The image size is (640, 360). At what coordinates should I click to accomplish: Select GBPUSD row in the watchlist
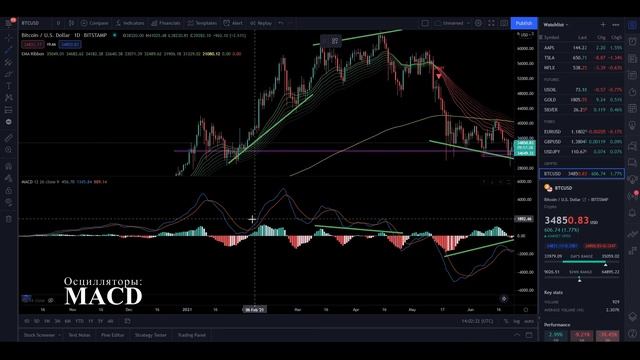click(582, 141)
